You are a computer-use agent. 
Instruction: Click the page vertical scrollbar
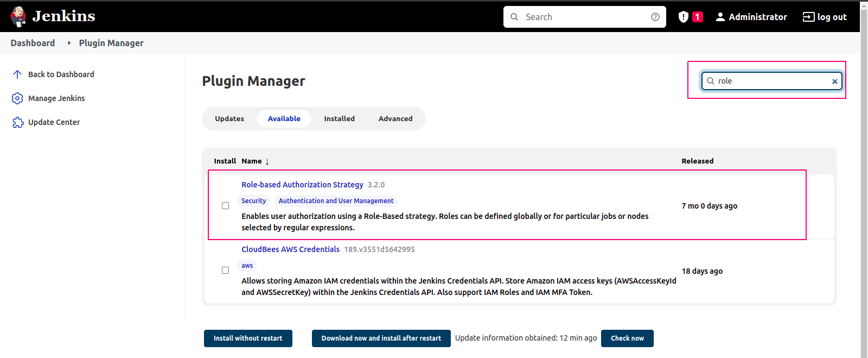864,179
